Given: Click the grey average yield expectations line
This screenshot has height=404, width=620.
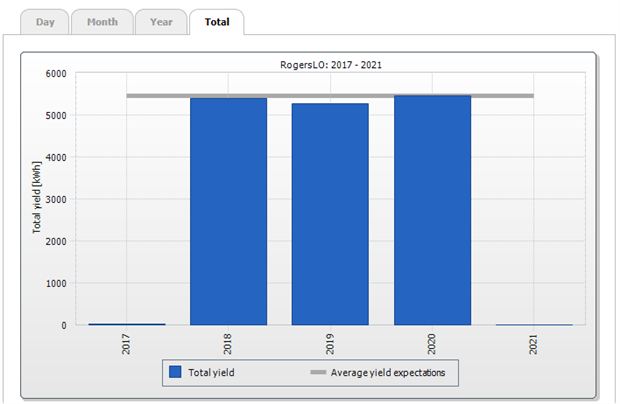Looking at the screenshot, I should [x=330, y=96].
